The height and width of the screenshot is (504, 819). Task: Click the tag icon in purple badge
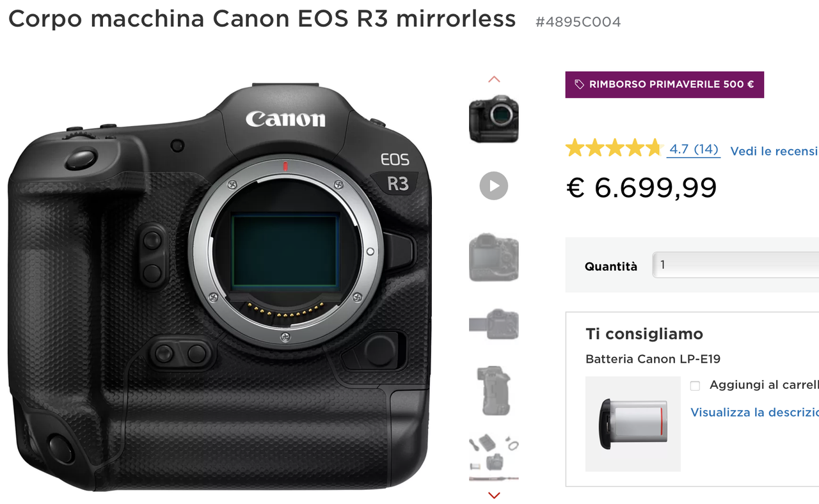580,84
